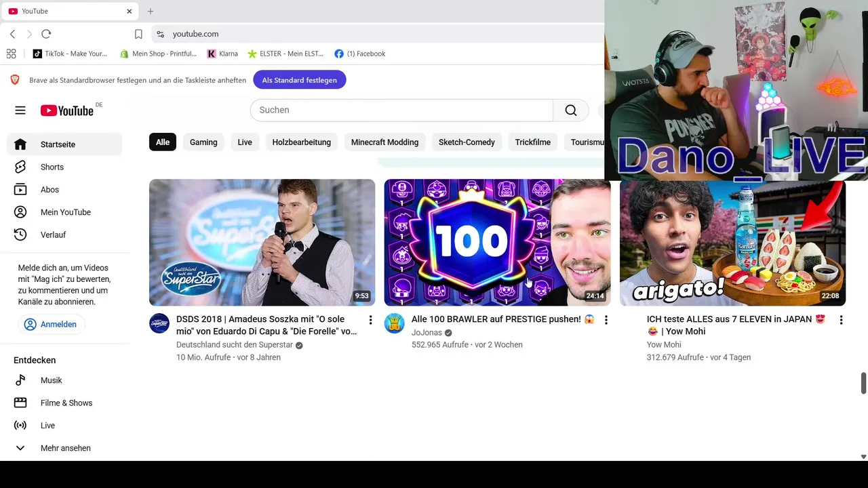This screenshot has width=868, height=488.
Task: Open Verlauf history in the sidebar
Action: click(64, 235)
